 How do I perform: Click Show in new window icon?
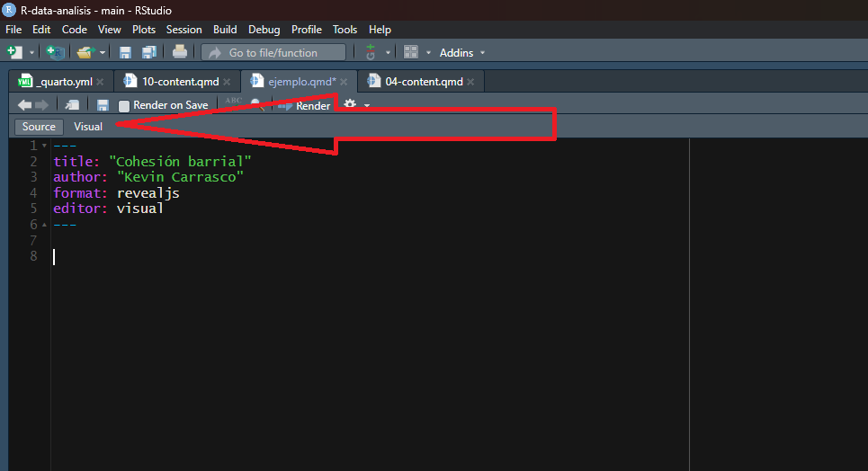[73, 105]
